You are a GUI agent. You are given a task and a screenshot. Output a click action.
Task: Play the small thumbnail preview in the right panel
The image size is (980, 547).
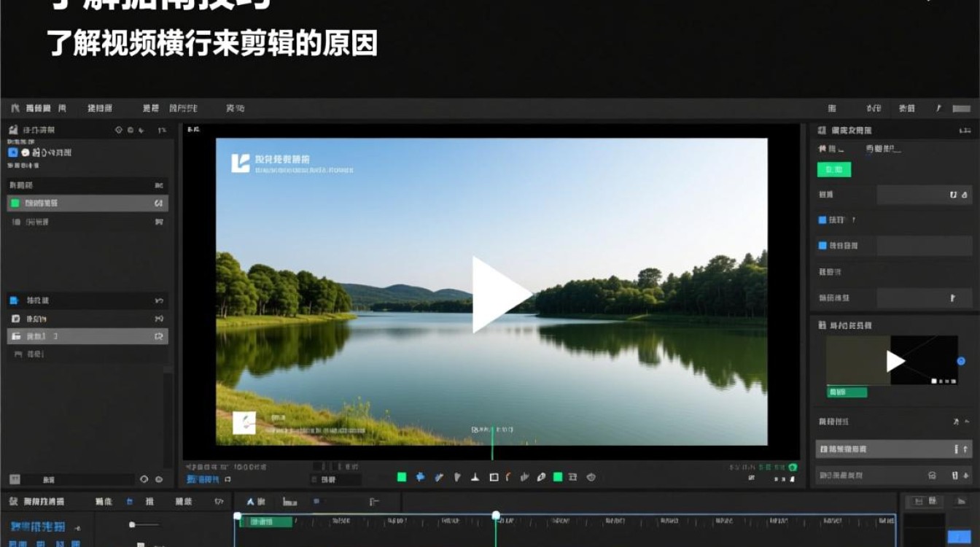(895, 360)
